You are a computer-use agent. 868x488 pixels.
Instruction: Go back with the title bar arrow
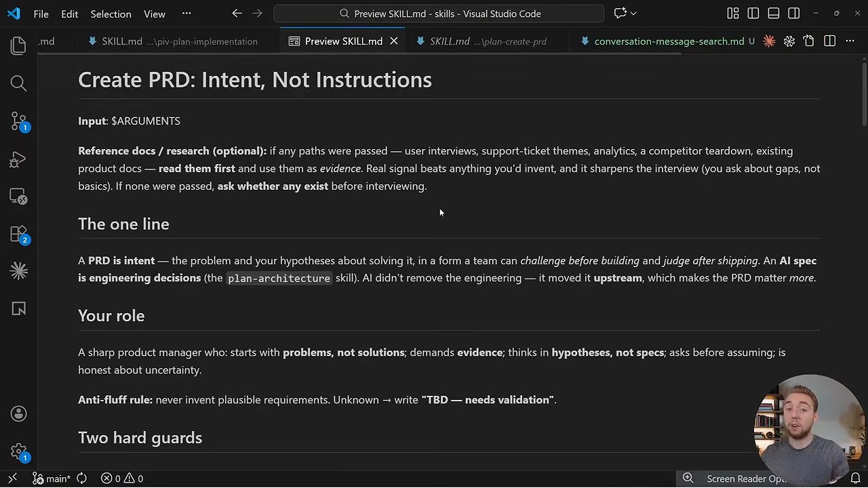[237, 14]
